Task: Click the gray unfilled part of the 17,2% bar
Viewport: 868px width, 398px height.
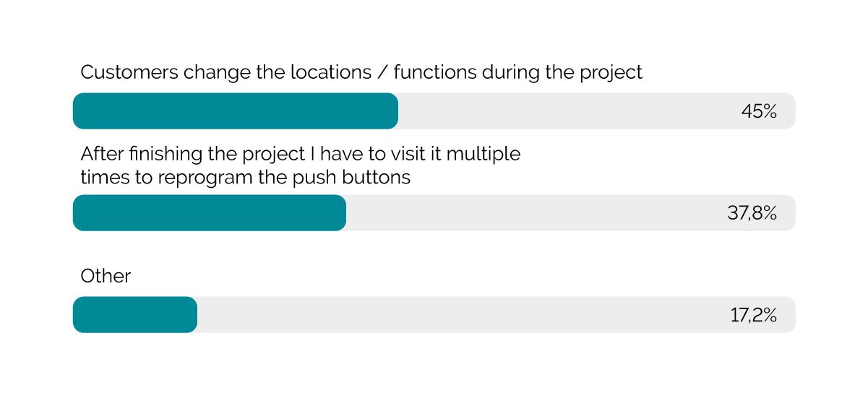Action: pyautogui.click(x=463, y=315)
